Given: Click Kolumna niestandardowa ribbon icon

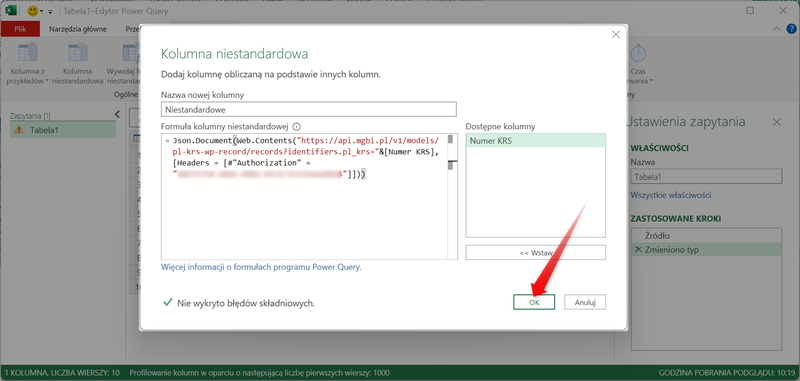Looking at the screenshot, I should tap(78, 53).
